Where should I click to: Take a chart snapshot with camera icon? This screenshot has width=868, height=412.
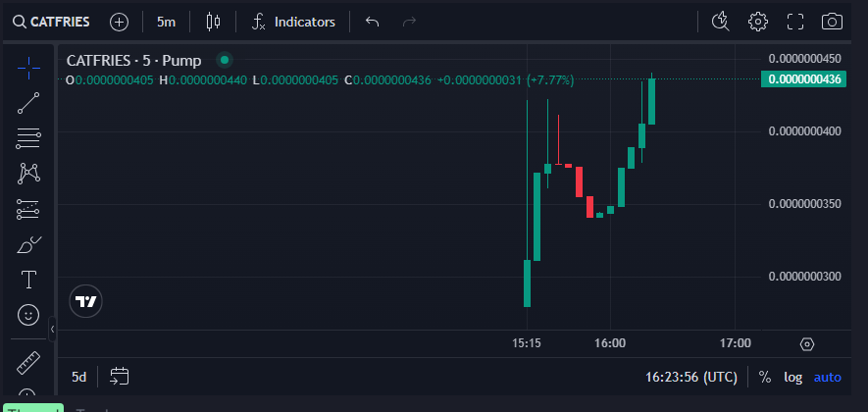[x=832, y=23]
